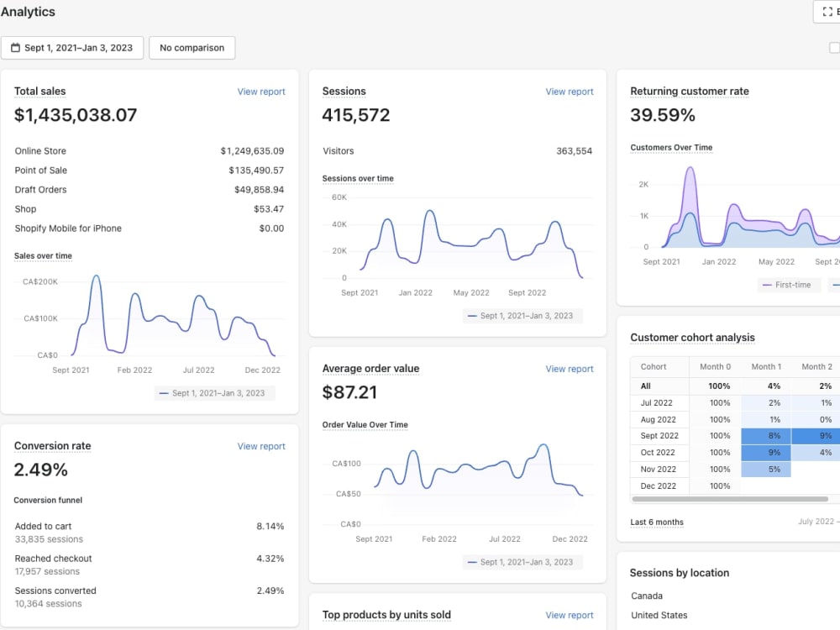This screenshot has height=630, width=840.
Task: Click the Total sales card heading
Action: coord(40,91)
